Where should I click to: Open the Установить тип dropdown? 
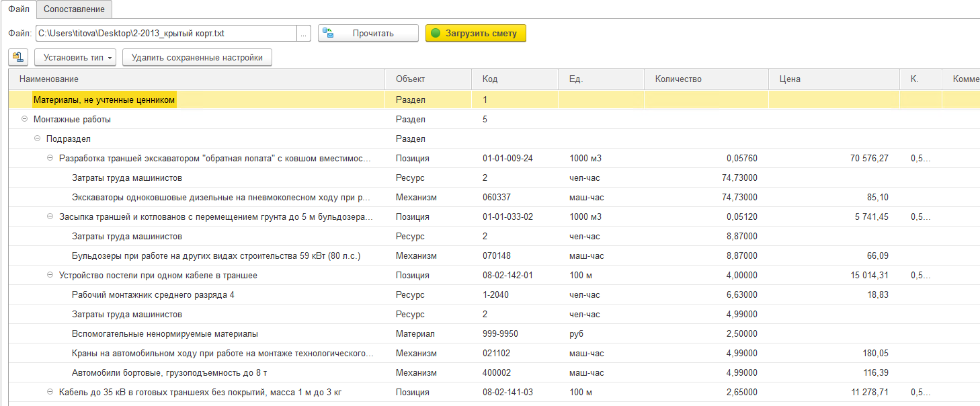[75, 57]
